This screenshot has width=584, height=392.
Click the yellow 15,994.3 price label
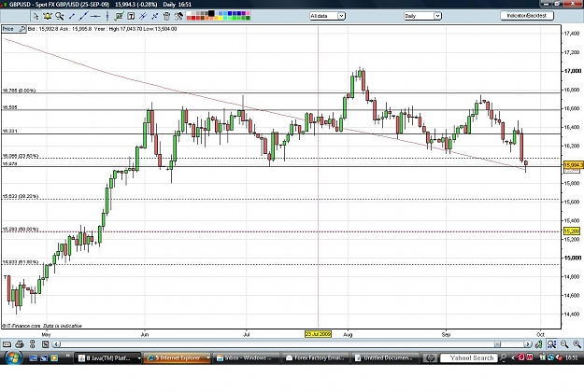tap(573, 165)
